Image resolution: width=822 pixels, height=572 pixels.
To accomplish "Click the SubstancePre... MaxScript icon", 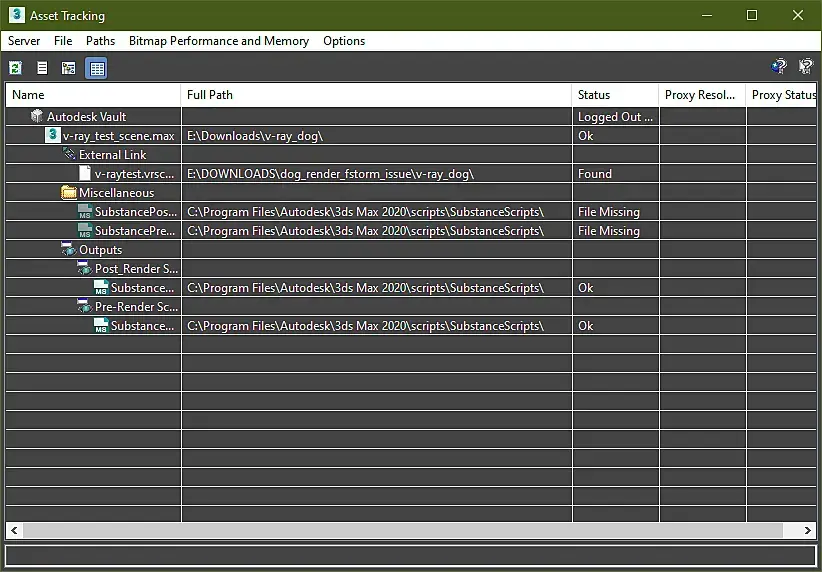I will tap(85, 230).
